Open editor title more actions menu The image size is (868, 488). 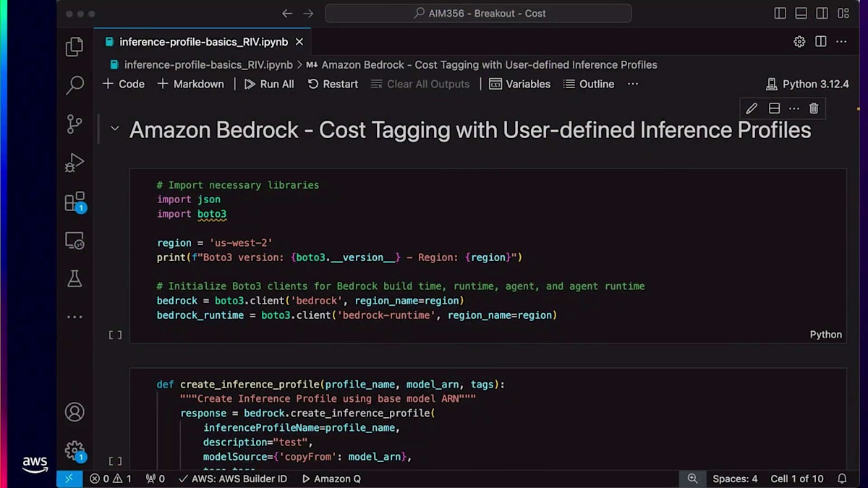point(841,42)
